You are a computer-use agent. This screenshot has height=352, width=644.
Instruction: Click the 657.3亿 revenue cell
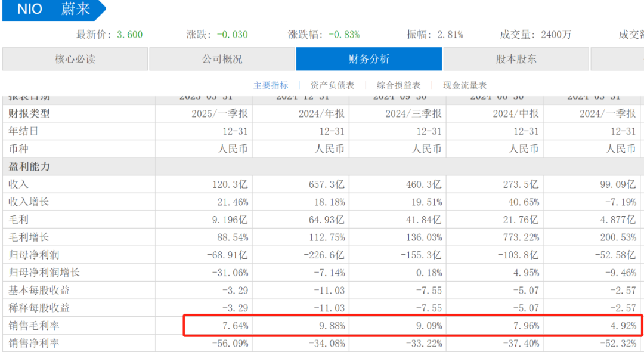click(327, 184)
